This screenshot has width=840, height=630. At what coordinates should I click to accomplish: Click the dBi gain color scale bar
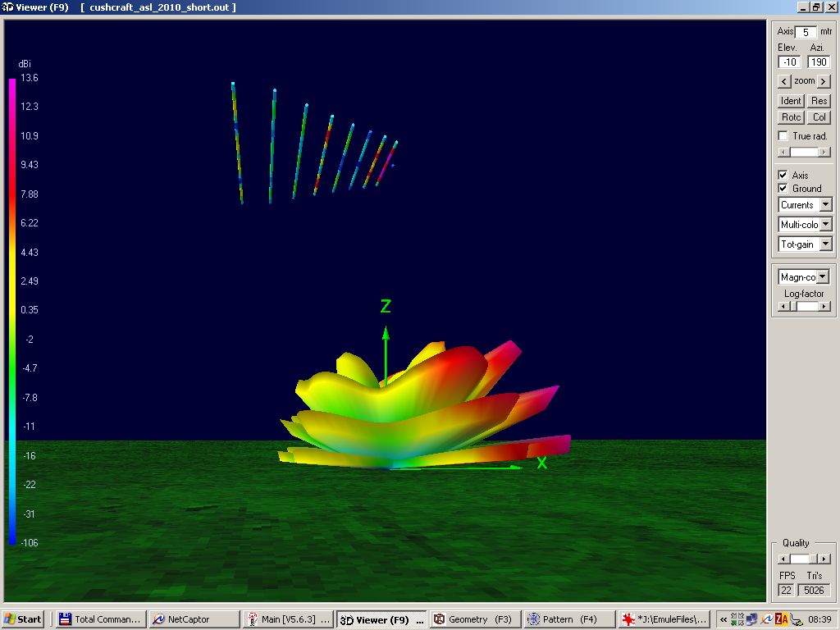click(12, 311)
